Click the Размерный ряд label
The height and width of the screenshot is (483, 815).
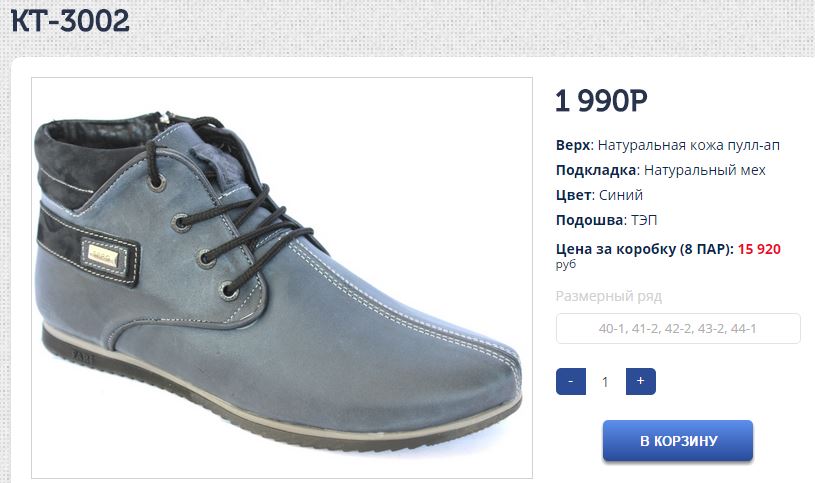(609, 296)
